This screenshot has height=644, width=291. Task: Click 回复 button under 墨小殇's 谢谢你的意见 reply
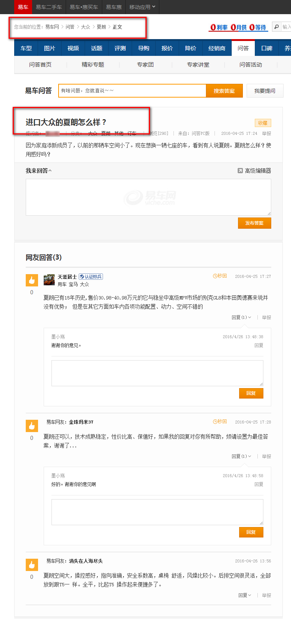point(251,393)
